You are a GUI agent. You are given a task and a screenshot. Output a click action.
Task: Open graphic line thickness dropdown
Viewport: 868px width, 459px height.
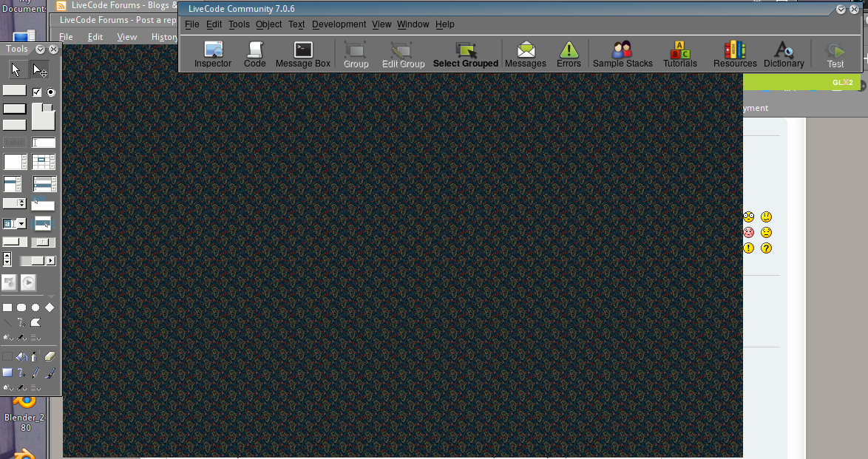coord(35,337)
